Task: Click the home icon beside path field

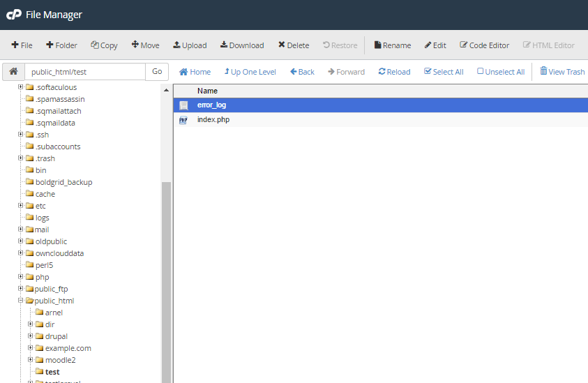Action: click(13, 72)
